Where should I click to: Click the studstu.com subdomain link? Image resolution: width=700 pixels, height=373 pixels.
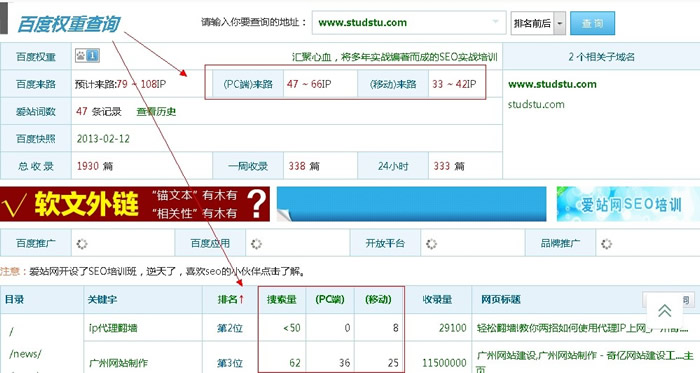(x=536, y=104)
